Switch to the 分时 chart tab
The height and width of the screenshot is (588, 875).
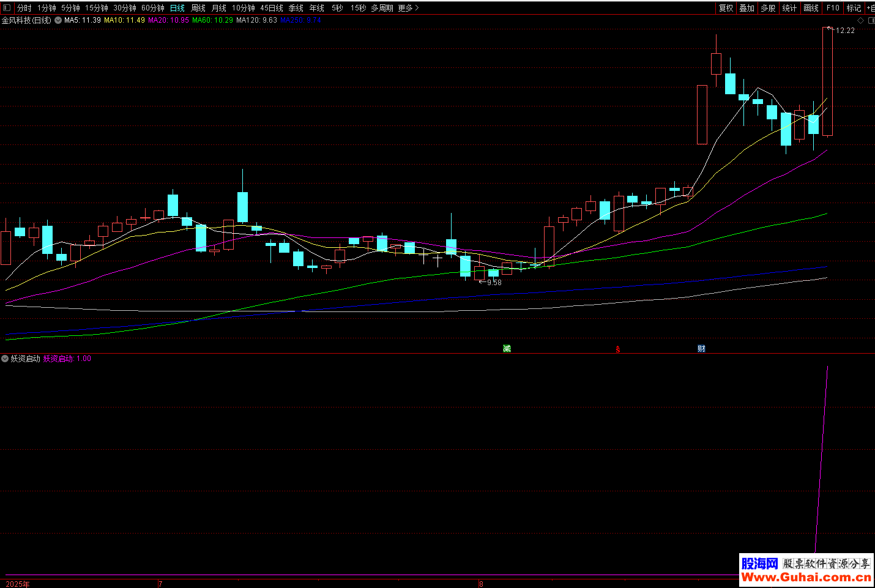pyautogui.click(x=24, y=8)
